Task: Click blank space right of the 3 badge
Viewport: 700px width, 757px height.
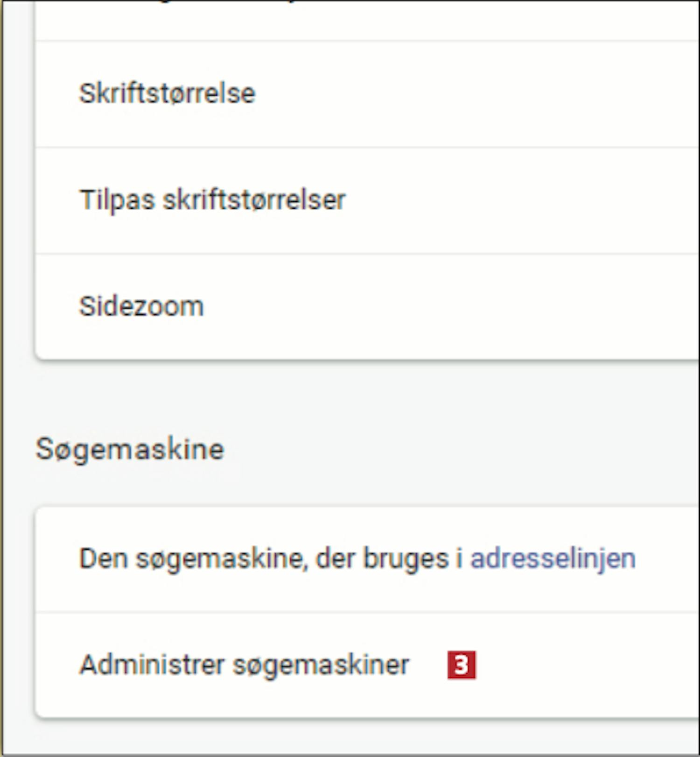Action: (583, 665)
